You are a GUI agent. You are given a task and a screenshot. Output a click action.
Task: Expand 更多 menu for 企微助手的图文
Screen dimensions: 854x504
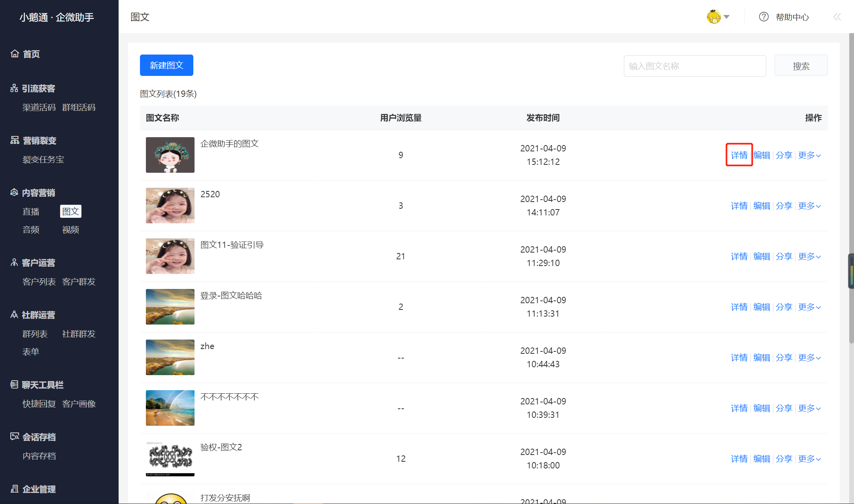click(809, 155)
